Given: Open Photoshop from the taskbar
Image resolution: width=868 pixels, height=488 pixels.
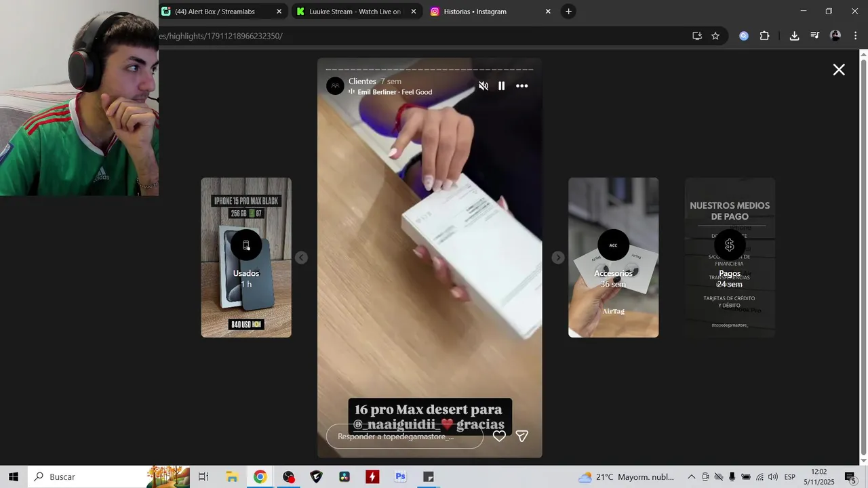Looking at the screenshot, I should point(401,476).
